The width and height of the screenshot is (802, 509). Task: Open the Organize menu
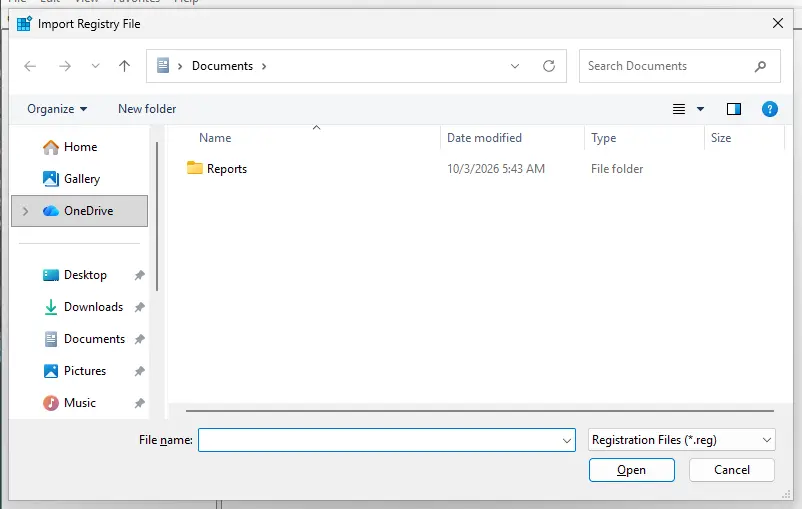[57, 109]
